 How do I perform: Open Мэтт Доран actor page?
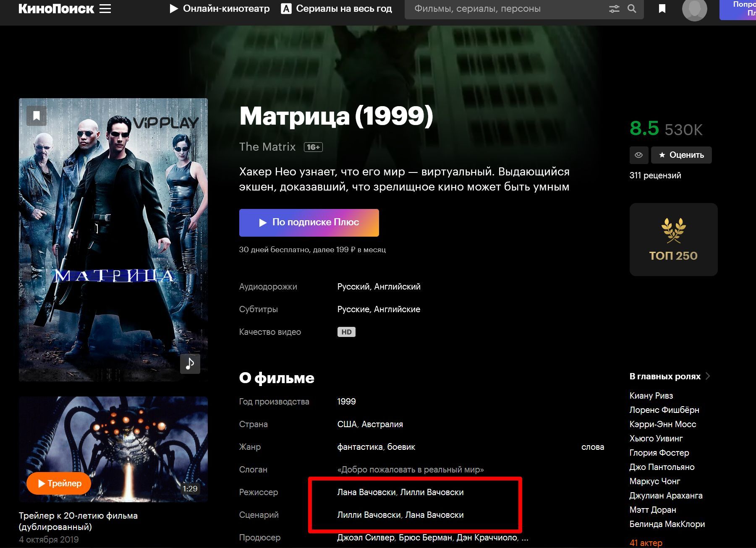[x=653, y=510]
